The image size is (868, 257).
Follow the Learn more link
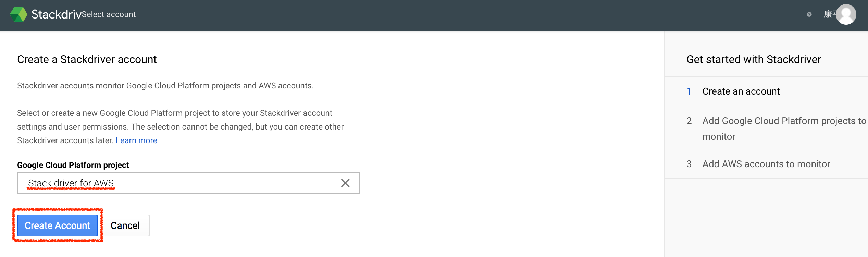click(x=136, y=140)
